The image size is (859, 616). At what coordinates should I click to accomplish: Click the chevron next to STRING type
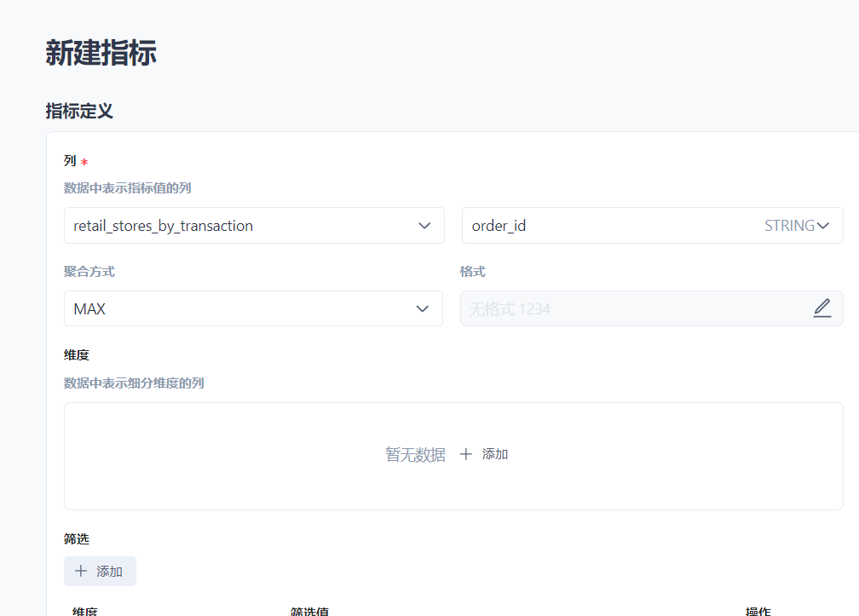coord(822,225)
